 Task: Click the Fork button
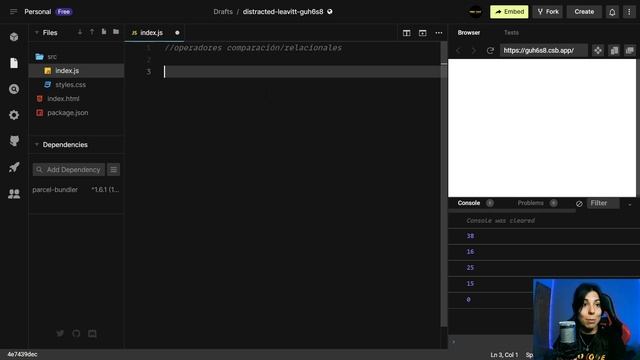tap(548, 12)
